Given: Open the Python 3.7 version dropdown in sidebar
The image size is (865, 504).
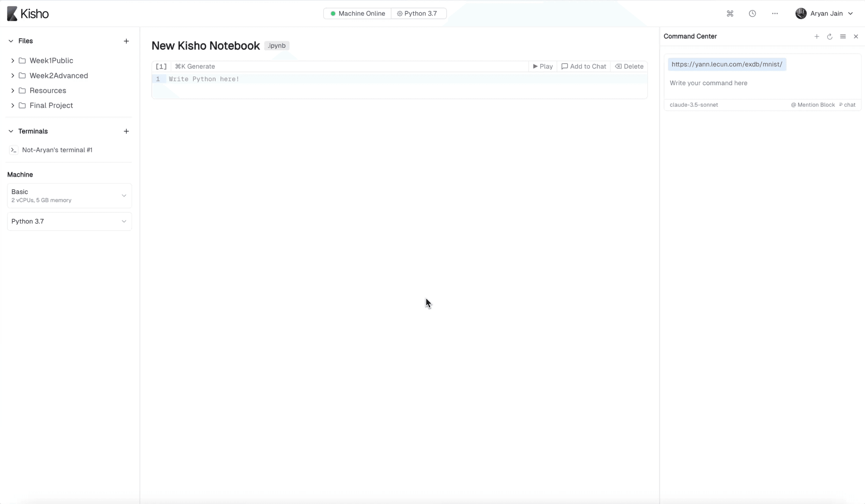Looking at the screenshot, I should (x=69, y=221).
